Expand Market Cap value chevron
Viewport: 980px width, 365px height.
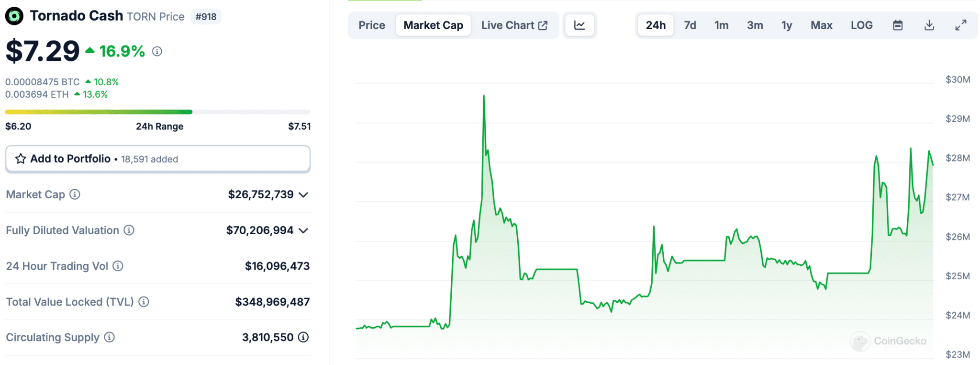pos(303,195)
